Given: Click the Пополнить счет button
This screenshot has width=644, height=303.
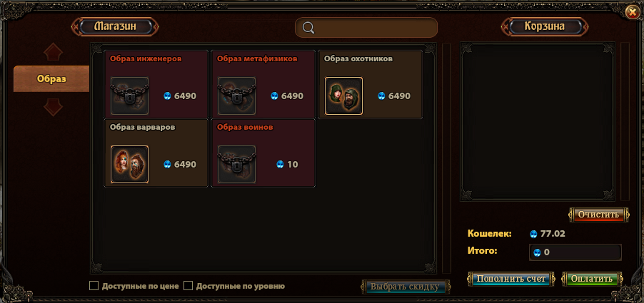Looking at the screenshot, I should point(511,279).
